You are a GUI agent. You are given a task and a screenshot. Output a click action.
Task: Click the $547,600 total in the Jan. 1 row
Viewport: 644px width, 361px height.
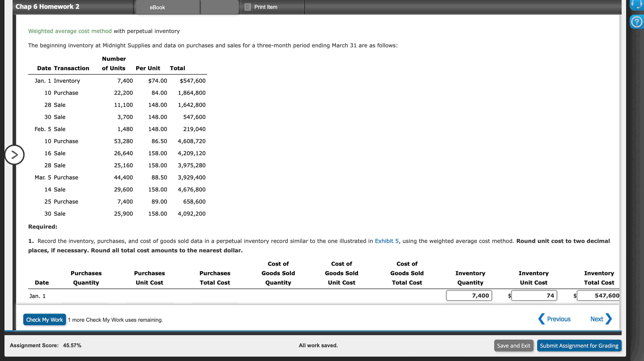click(193, 81)
